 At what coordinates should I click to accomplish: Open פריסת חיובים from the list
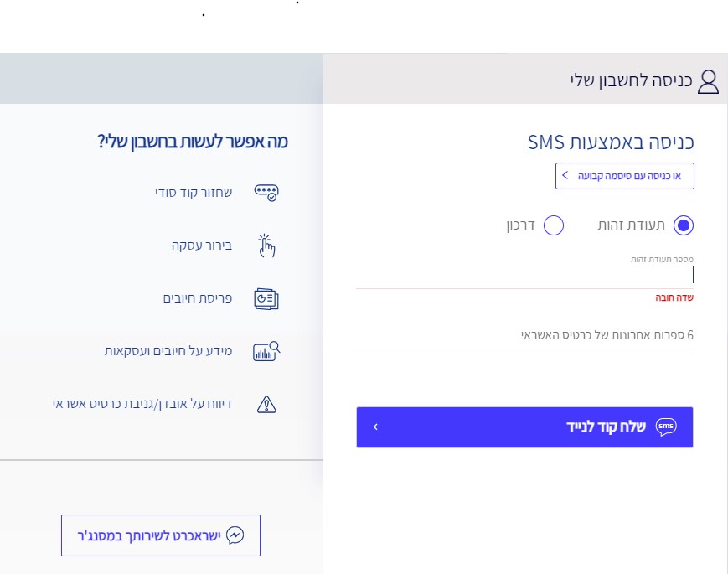(x=198, y=298)
